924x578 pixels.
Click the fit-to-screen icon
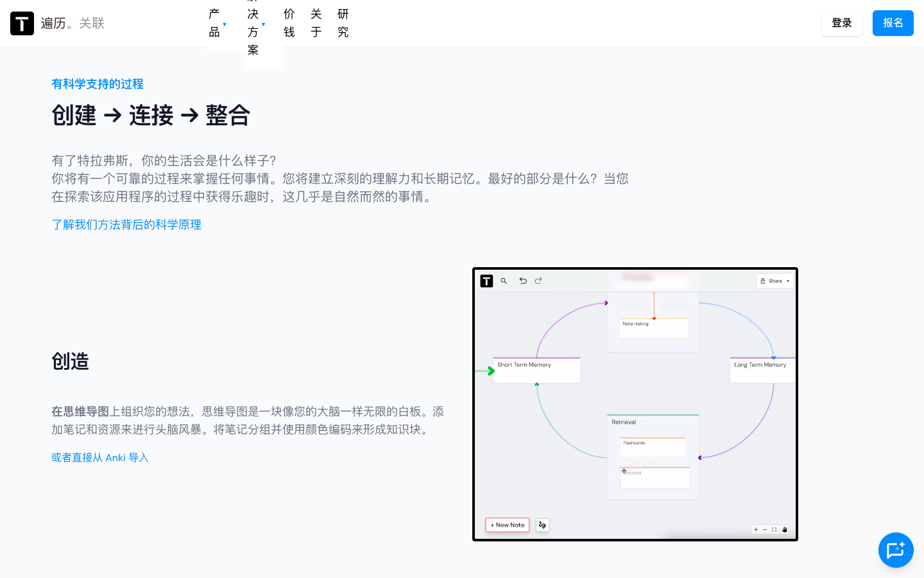pyautogui.click(x=774, y=530)
